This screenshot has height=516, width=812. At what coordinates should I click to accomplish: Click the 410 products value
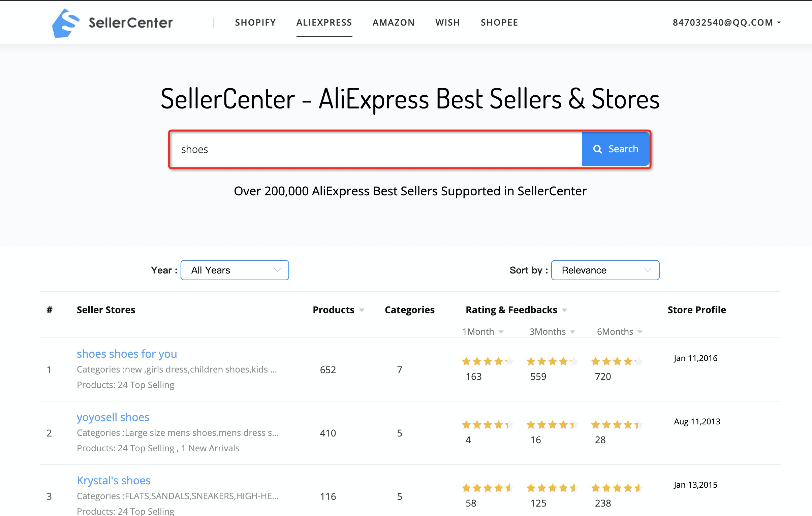point(328,433)
